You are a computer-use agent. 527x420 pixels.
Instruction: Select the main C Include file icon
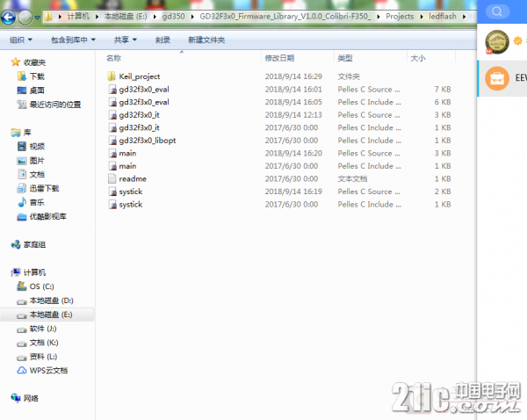click(x=112, y=166)
